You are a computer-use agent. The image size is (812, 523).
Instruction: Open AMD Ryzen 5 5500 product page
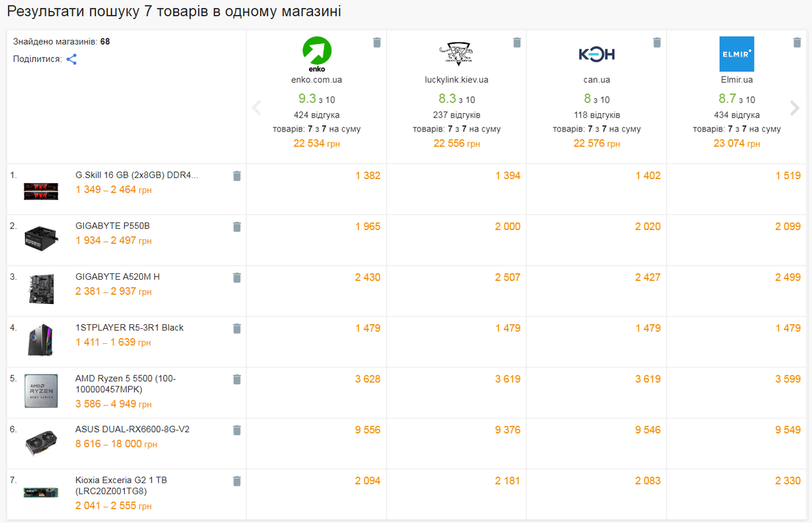point(125,384)
